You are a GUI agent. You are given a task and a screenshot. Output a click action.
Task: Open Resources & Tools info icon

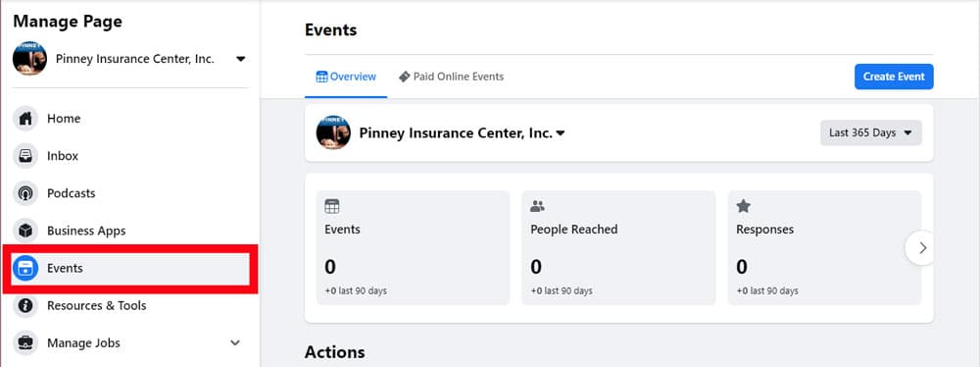(x=25, y=305)
